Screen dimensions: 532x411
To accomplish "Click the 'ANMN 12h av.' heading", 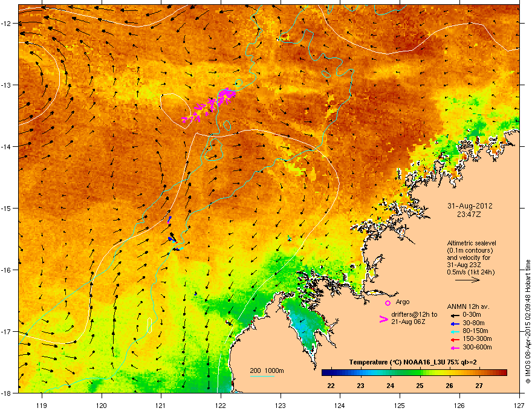I will point(468,306).
